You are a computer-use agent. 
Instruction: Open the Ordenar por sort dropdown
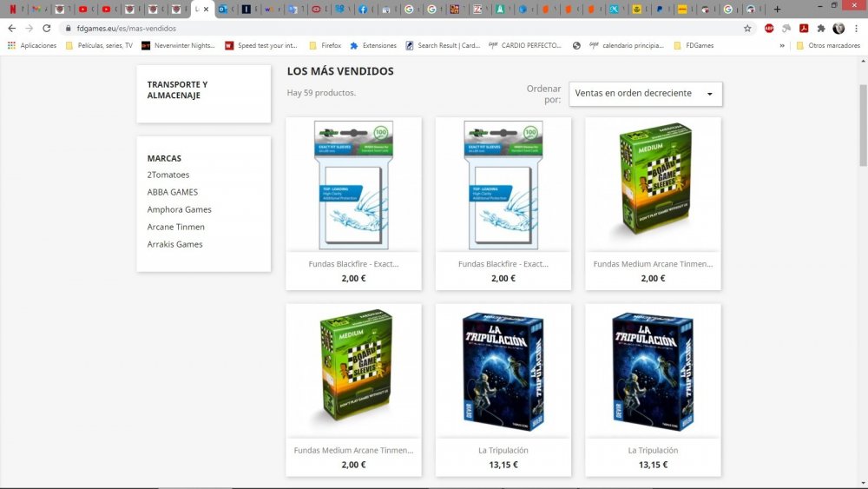[x=646, y=94]
